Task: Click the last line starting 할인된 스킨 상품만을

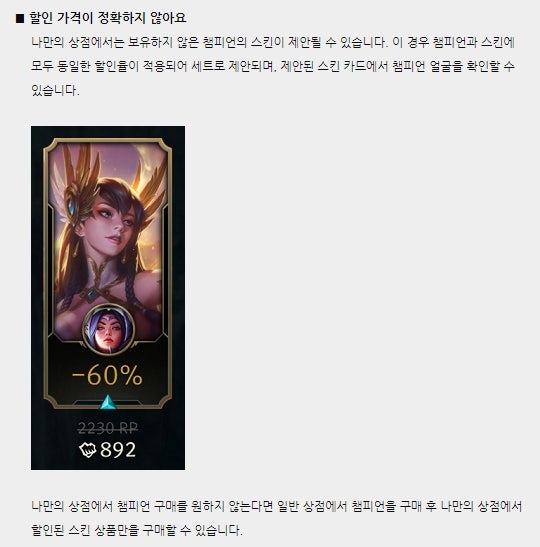Action: tap(137, 530)
